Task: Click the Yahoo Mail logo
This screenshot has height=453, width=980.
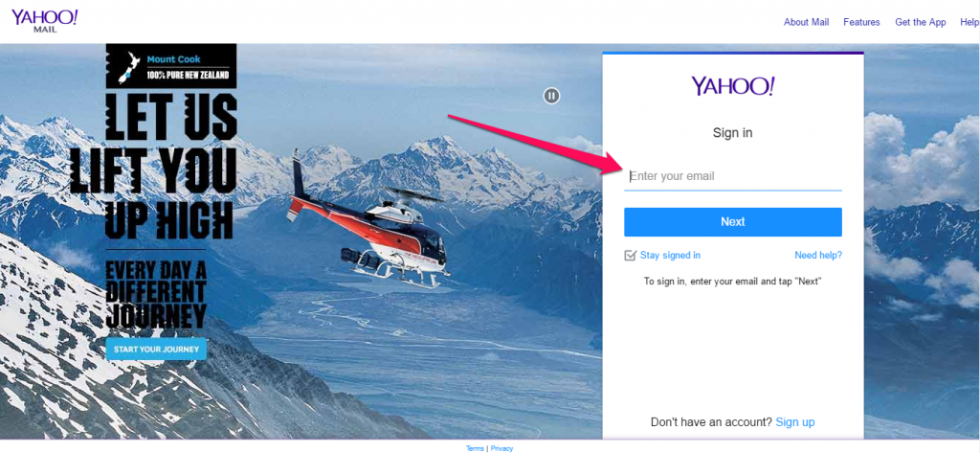Action: [x=44, y=21]
